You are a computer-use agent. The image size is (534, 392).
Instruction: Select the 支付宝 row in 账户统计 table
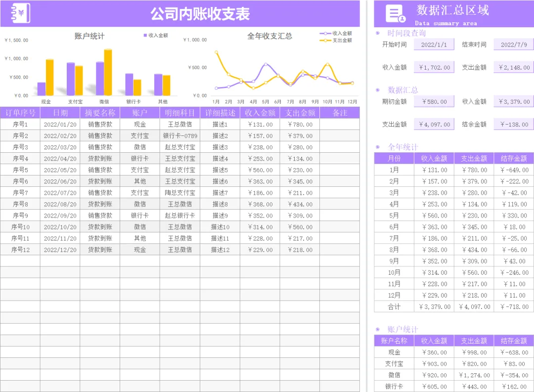(454, 364)
